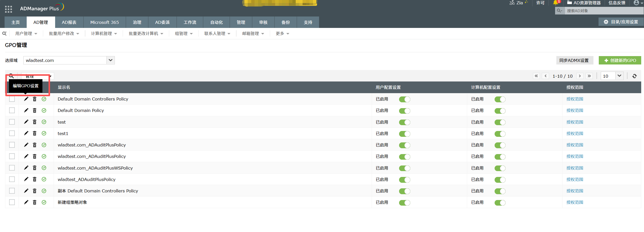Viewport: 644px width, 232px height.
Task: Jump to last page with double arrow
Action: [589, 76]
